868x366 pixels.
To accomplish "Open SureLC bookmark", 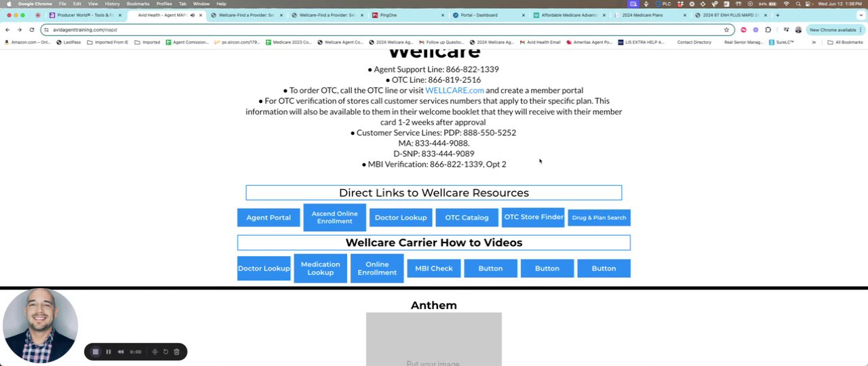I will pos(781,42).
